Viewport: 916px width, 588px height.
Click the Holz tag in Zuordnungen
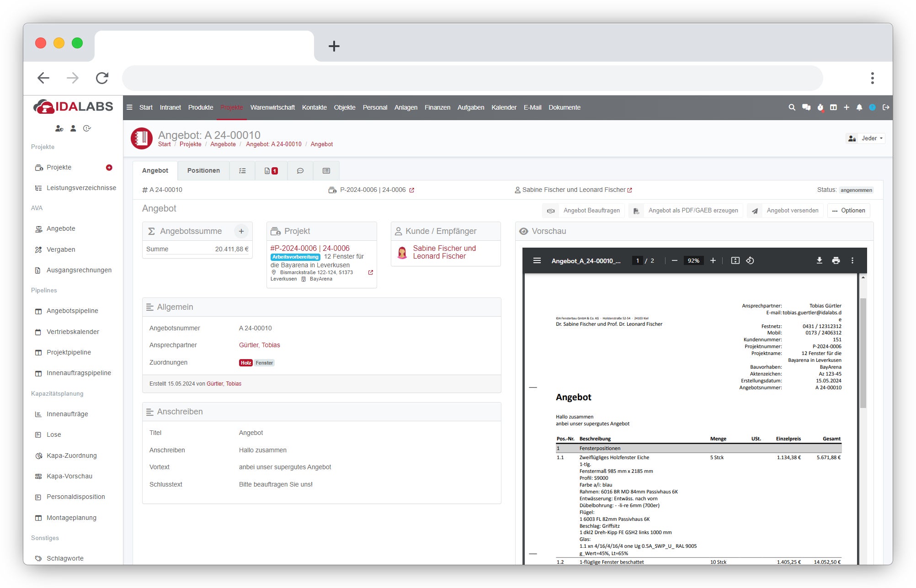point(246,363)
